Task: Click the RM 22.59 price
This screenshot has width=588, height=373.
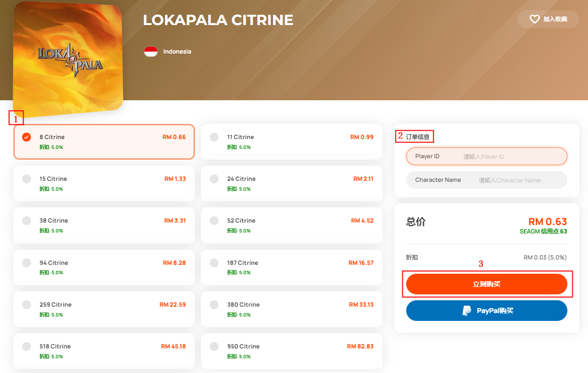Action: click(x=172, y=304)
